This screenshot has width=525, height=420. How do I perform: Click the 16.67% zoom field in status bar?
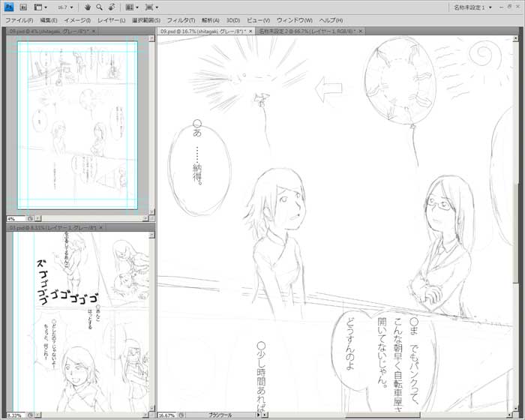[x=169, y=414]
